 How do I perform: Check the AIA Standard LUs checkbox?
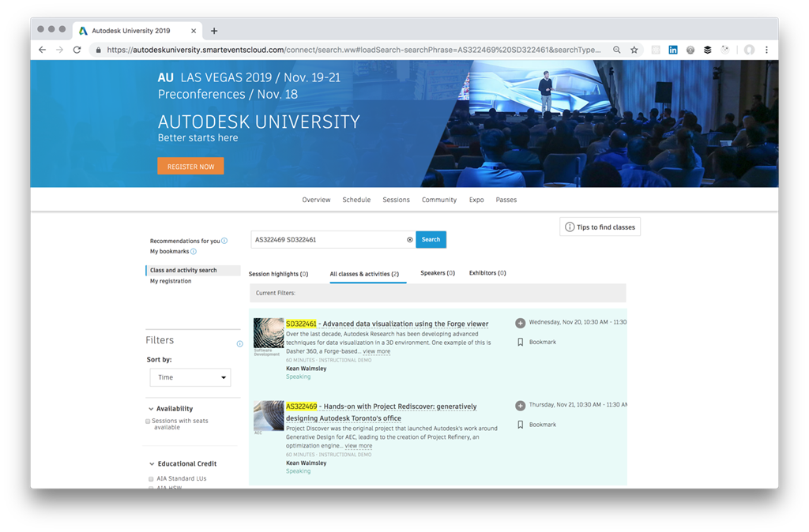[151, 479]
